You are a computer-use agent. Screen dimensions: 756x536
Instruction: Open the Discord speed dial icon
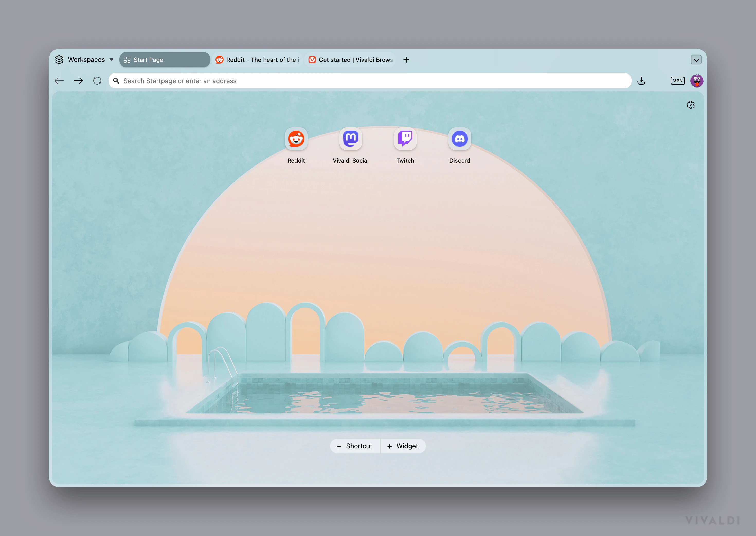pos(460,139)
